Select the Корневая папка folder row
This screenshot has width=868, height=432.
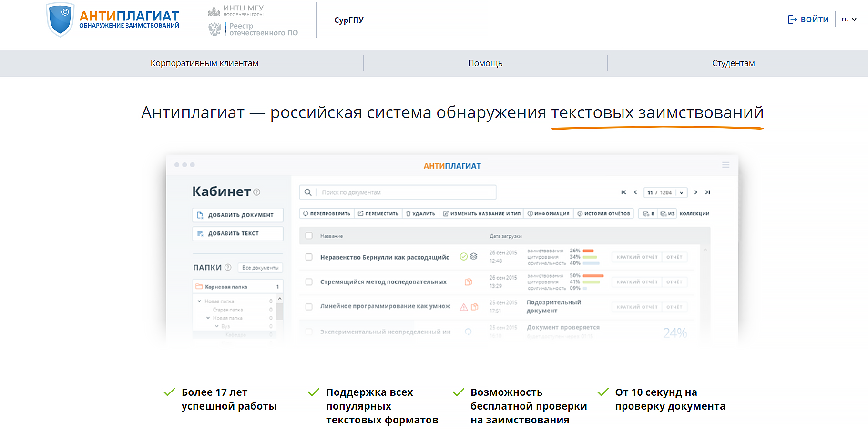click(x=238, y=287)
